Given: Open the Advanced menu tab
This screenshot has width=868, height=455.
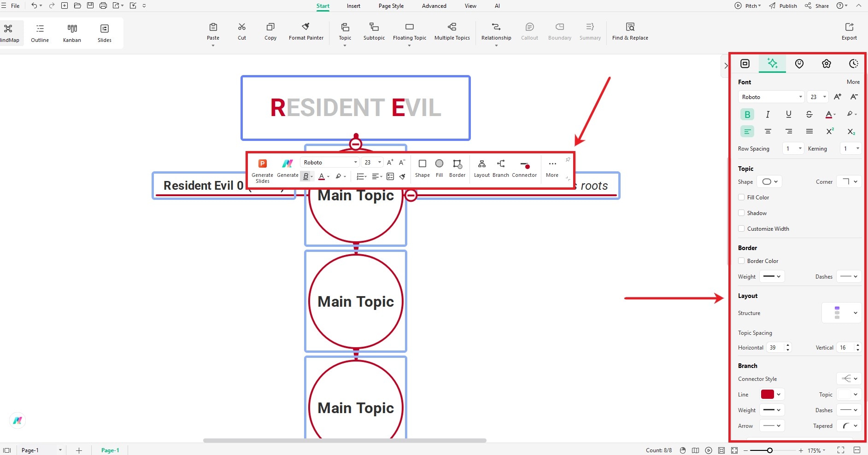Looking at the screenshot, I should click(x=434, y=6).
